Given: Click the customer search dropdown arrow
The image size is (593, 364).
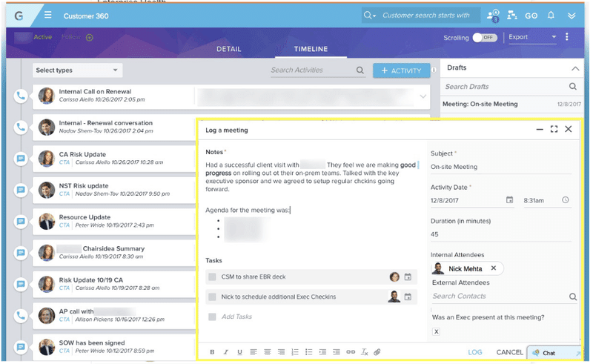Looking at the screenshot, I should (374, 16).
